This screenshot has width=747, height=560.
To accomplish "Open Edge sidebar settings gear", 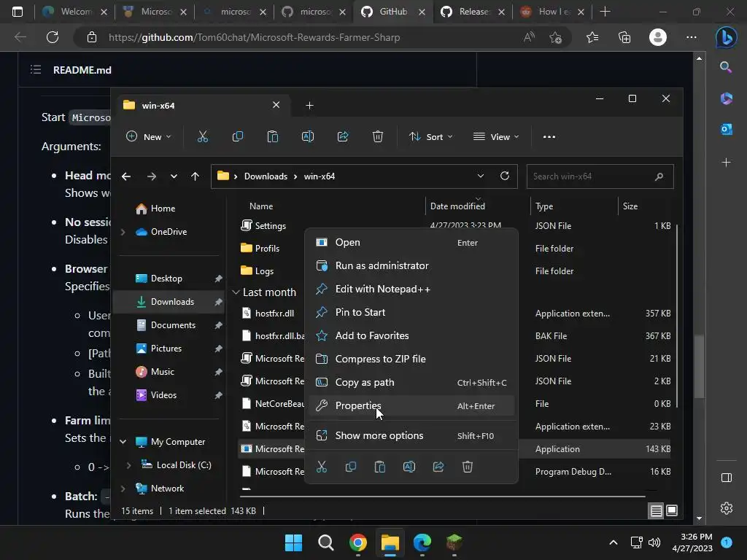I will [727, 508].
